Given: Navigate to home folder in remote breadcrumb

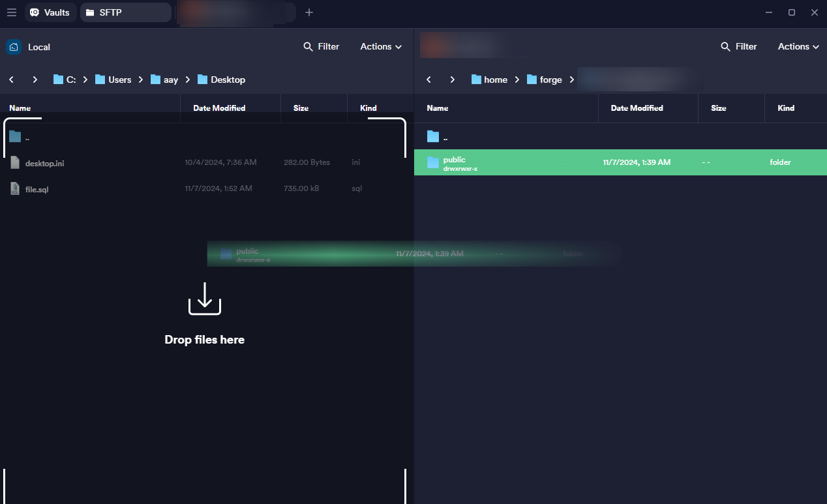Looking at the screenshot, I should point(489,80).
